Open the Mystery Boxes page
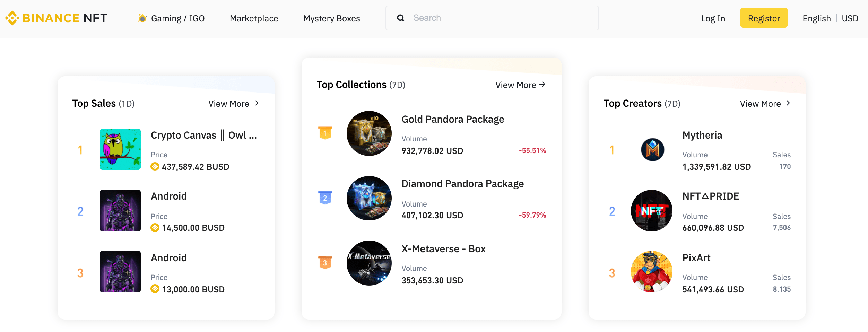Image resolution: width=868 pixels, height=332 pixels. 332,18
